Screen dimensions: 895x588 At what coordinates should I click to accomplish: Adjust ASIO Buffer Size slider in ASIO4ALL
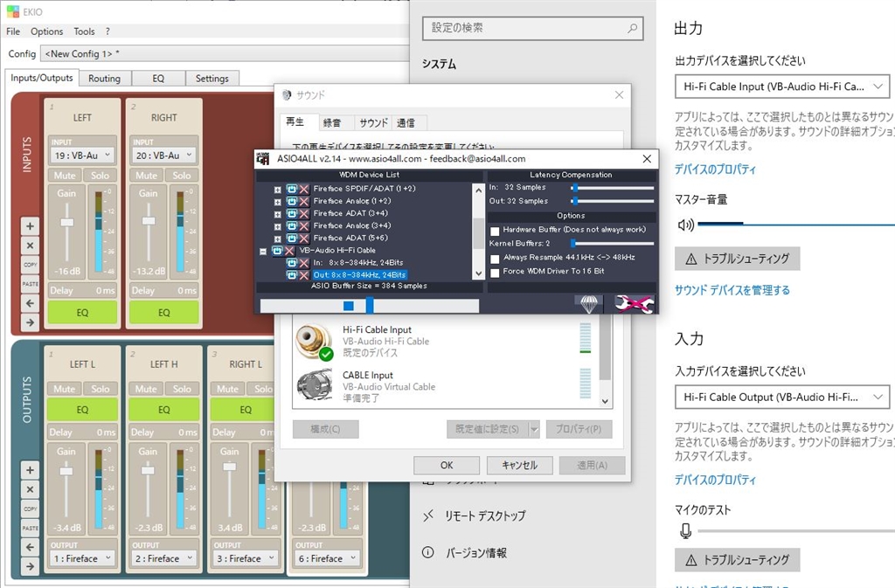click(370, 306)
